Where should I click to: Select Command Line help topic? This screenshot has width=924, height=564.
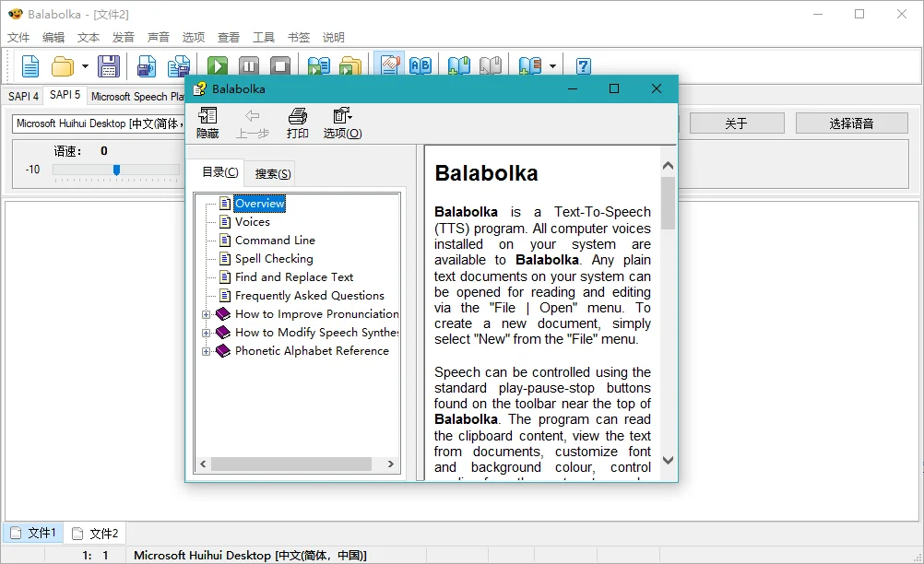pyautogui.click(x=275, y=241)
